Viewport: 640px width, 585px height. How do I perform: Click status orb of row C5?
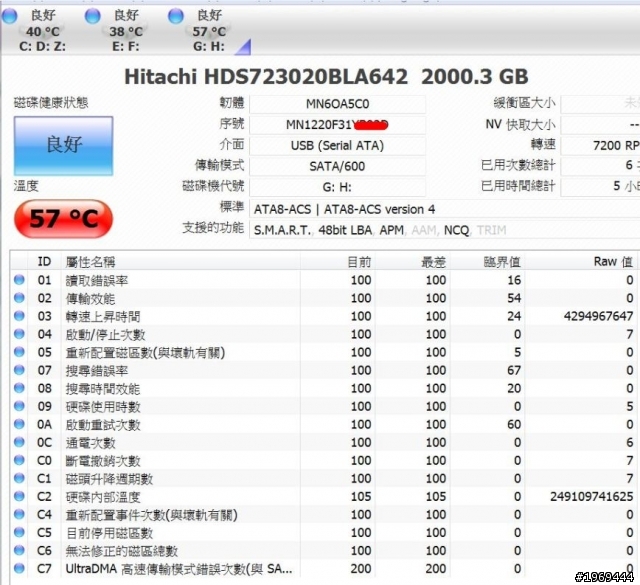(x=19, y=532)
